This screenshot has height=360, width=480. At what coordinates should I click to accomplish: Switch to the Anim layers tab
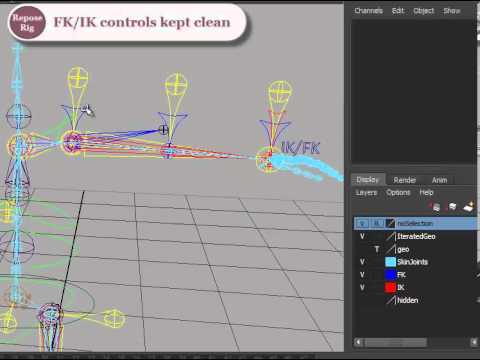tap(439, 180)
